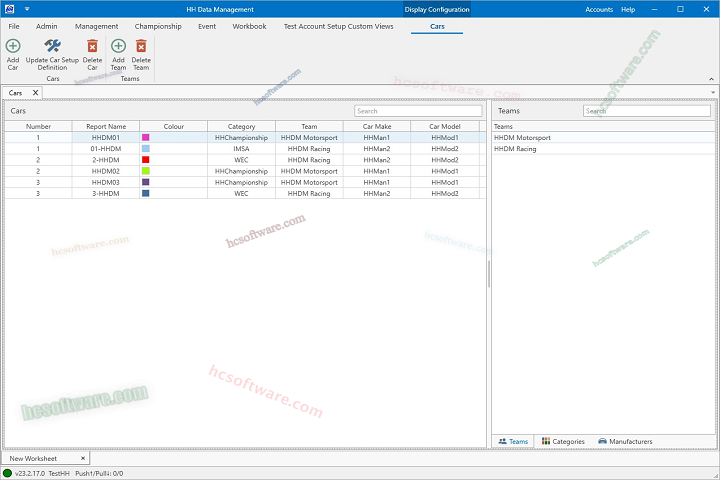Click the TestHH account status text
Screen dimensions: 720x480
click(x=59, y=473)
